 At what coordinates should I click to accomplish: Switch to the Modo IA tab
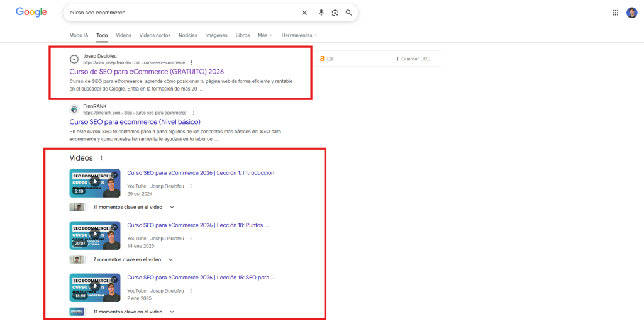[x=79, y=35]
